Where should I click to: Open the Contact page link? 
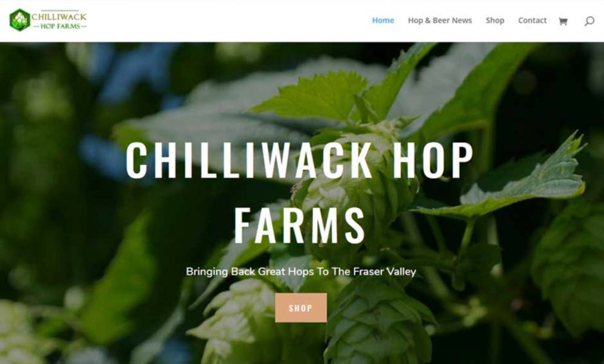click(x=532, y=21)
